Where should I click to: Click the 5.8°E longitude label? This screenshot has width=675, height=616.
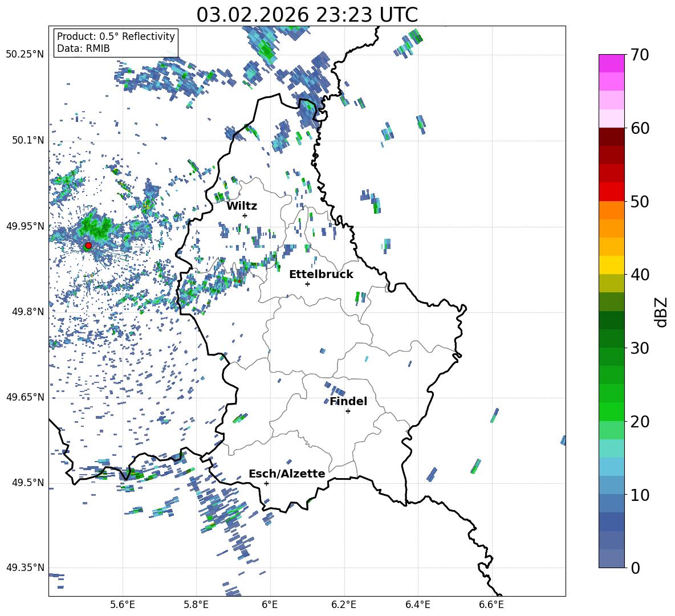(196, 605)
